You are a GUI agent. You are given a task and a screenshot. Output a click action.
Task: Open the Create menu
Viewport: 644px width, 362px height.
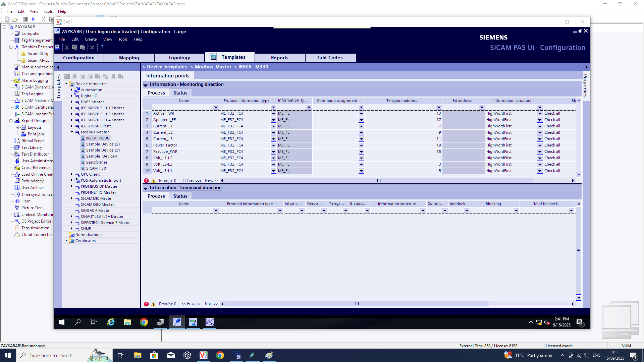(91, 39)
